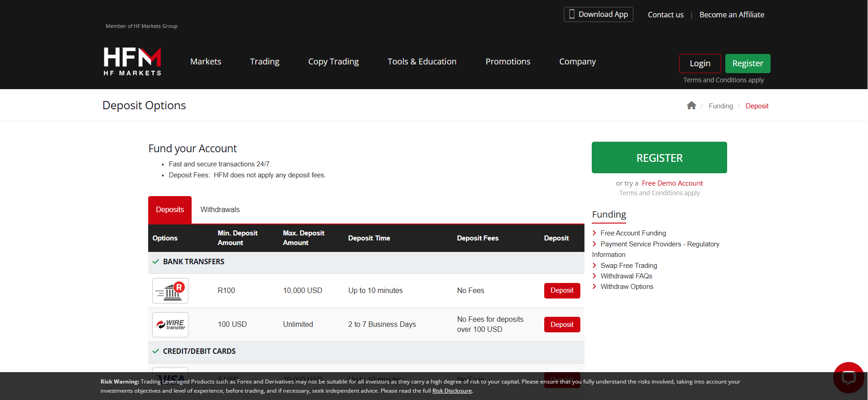Open the live chat bubble
The height and width of the screenshot is (400, 868).
coord(848,377)
